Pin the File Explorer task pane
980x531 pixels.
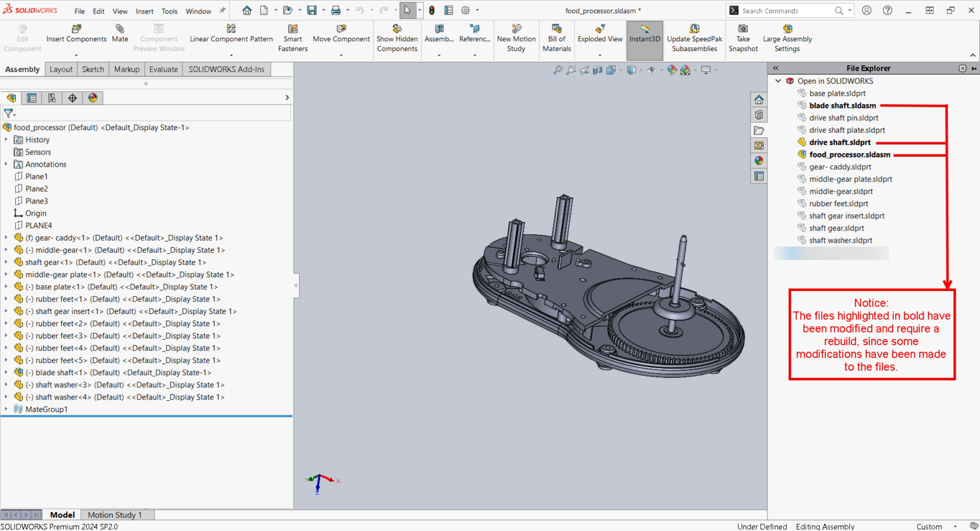click(x=974, y=68)
